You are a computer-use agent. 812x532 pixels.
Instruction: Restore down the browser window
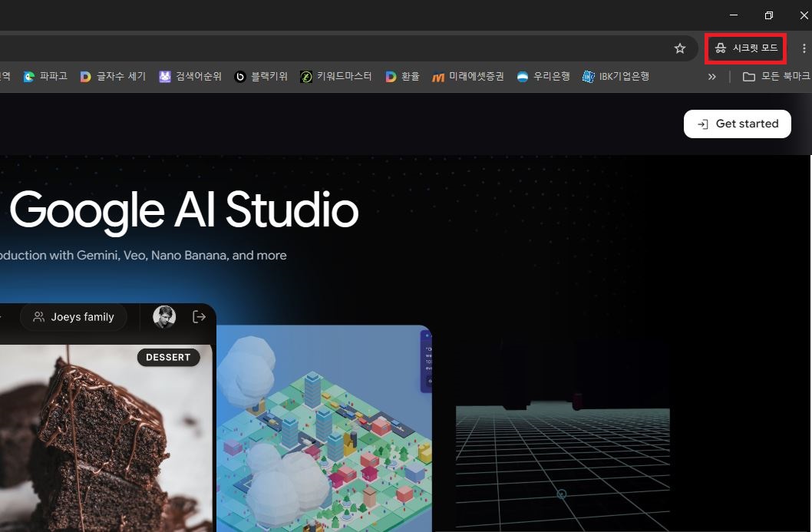coord(769,15)
